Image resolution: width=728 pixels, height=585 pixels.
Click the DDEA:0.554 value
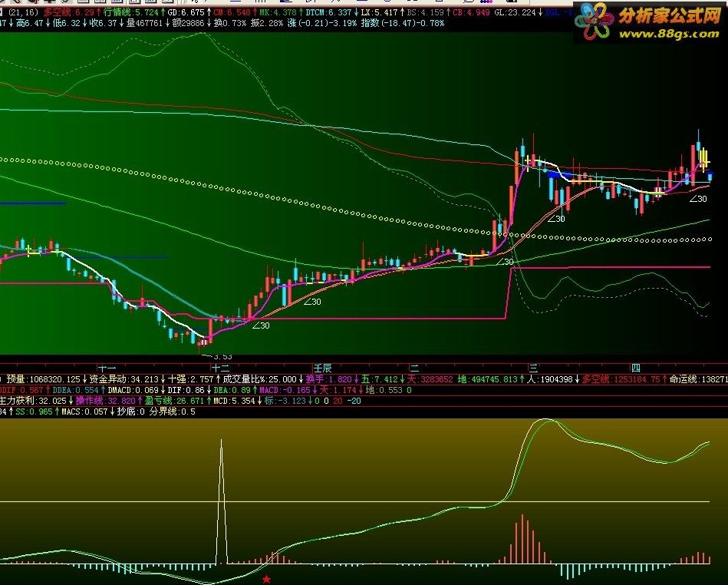pos(76,390)
